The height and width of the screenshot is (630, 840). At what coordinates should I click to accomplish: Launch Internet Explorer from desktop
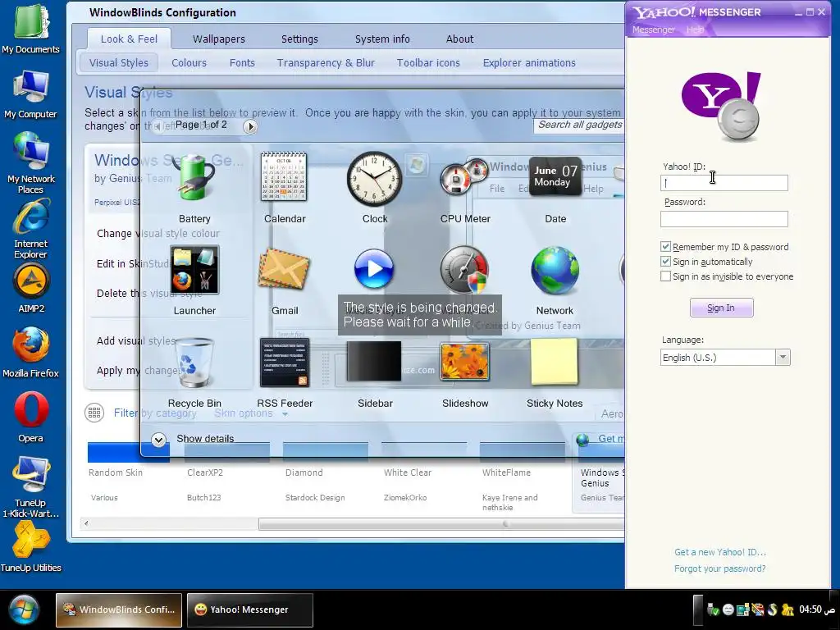[x=30, y=230]
